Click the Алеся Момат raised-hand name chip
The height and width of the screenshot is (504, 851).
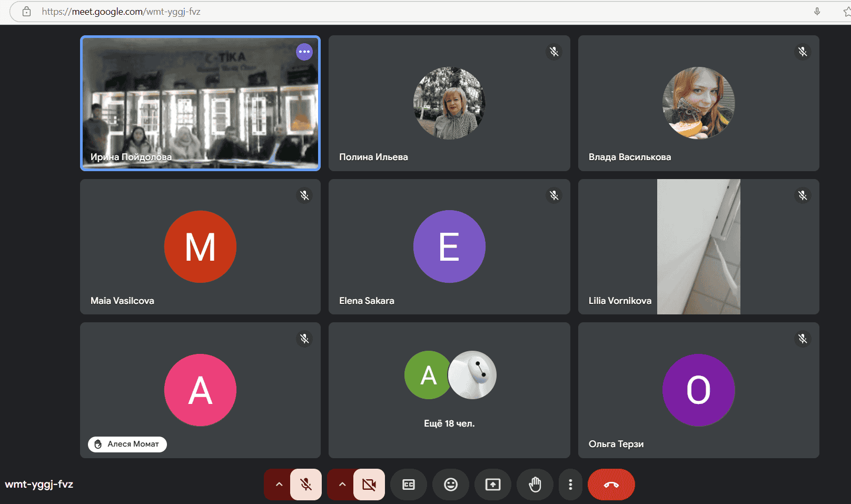coord(127,444)
